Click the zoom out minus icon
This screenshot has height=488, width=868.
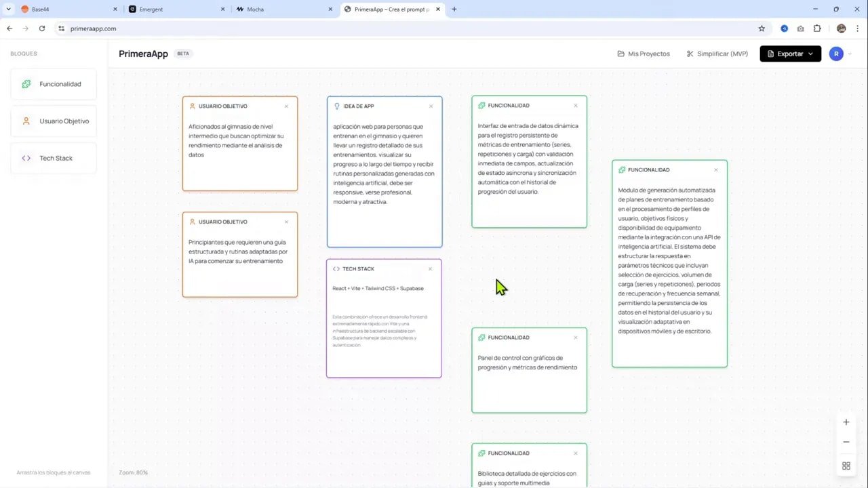[x=846, y=441]
